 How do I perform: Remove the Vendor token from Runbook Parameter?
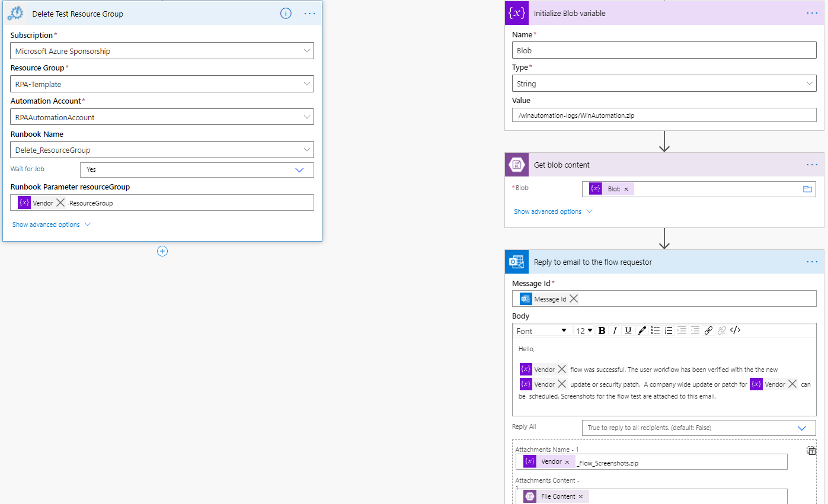[60, 203]
